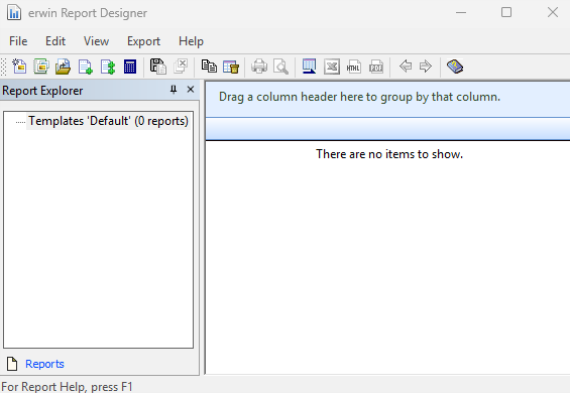Click the print preview magnifier icon
This screenshot has height=393, width=570.
(x=281, y=67)
